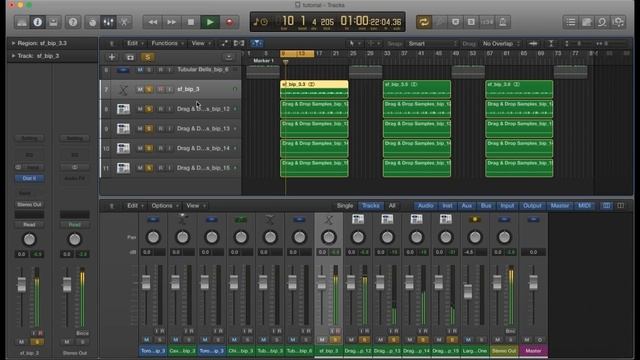The width and height of the screenshot is (640, 360).
Task: Click the green Play button
Action: (x=210, y=22)
